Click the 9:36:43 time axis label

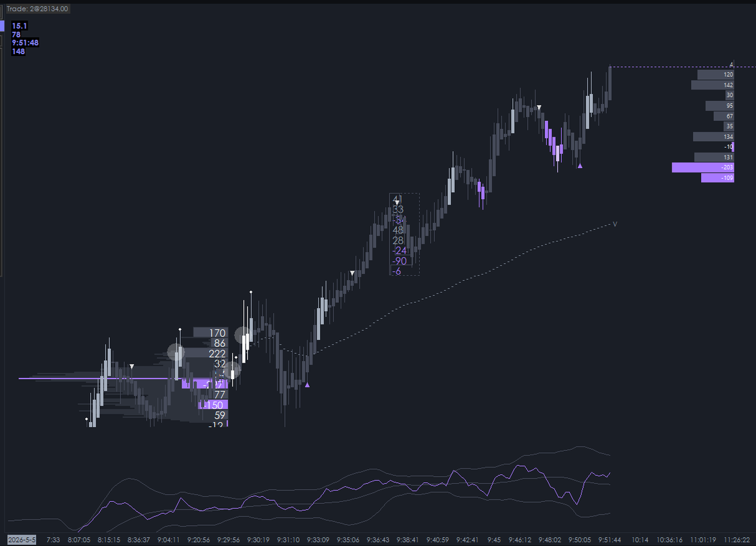pyautogui.click(x=378, y=540)
